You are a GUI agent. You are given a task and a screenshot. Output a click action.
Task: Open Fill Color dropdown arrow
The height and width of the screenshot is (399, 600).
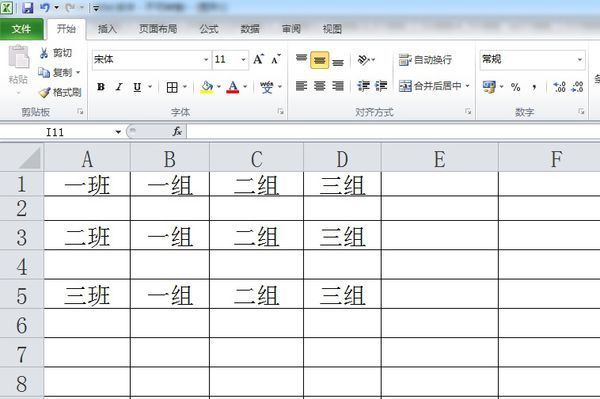coord(219,87)
